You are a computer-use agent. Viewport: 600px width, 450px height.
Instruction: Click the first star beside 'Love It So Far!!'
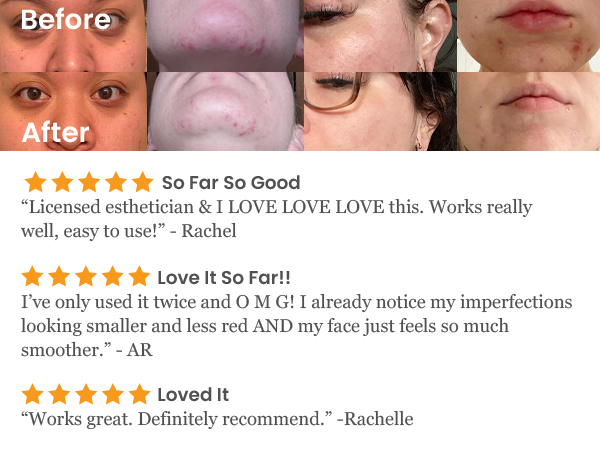[x=33, y=276]
